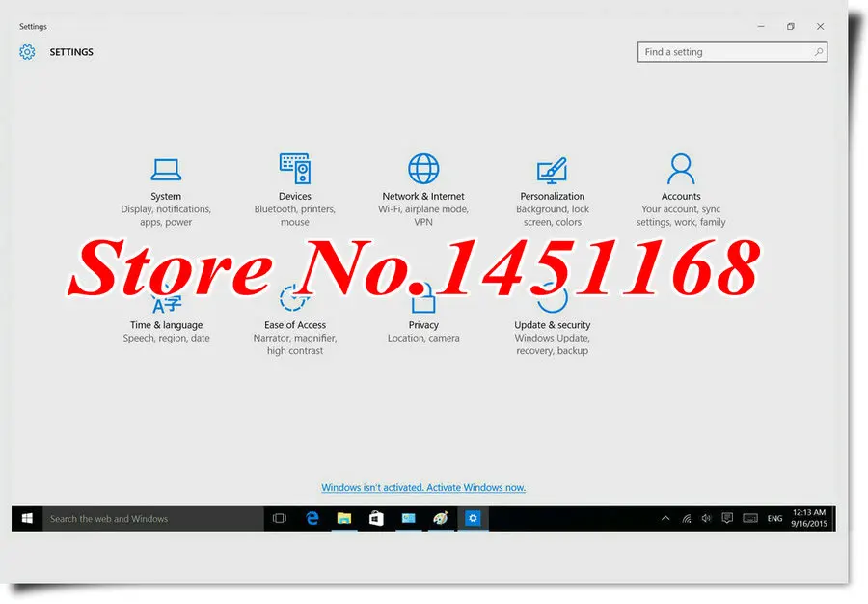Open Network & Internet globe icon

pyautogui.click(x=423, y=168)
